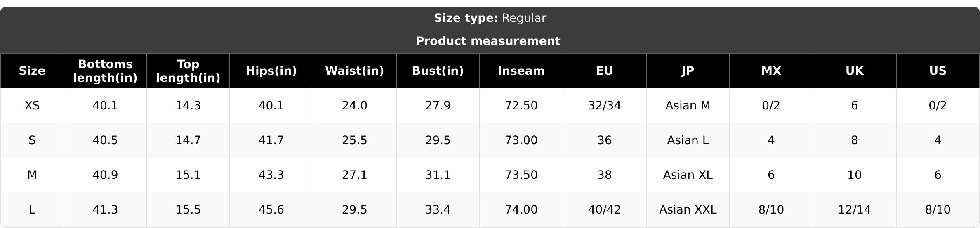Click the Top length(in) header cell
The image size is (980, 228).
[x=188, y=71]
